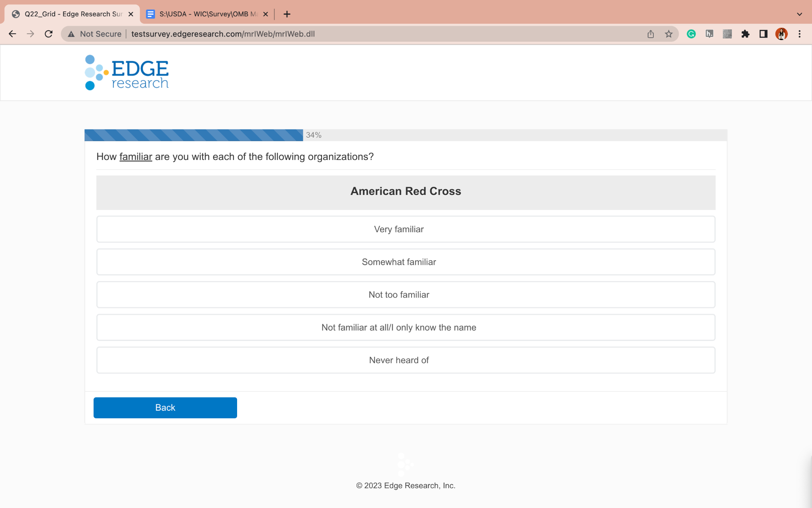Image resolution: width=812 pixels, height=508 pixels.
Task: Select the Somewhat familiar option
Action: [x=406, y=262]
